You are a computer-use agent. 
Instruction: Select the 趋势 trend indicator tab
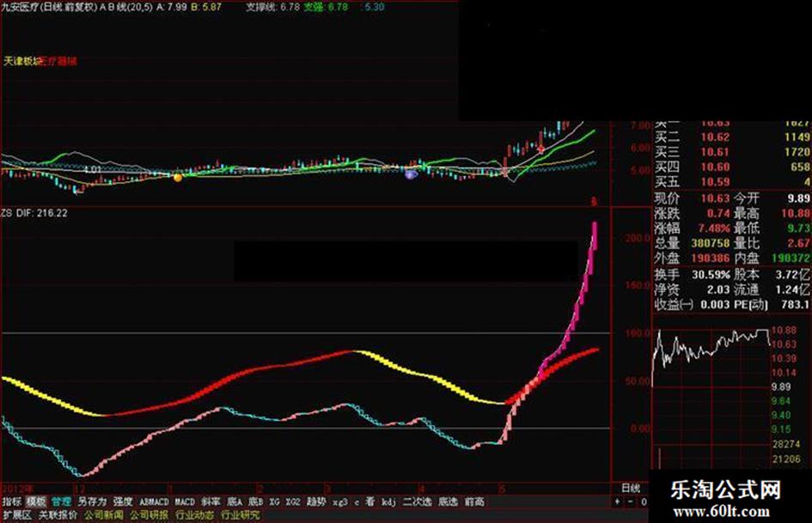[316, 502]
